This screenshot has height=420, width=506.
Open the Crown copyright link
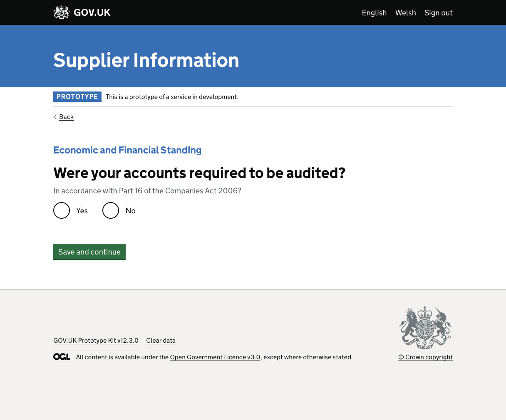pos(425,357)
